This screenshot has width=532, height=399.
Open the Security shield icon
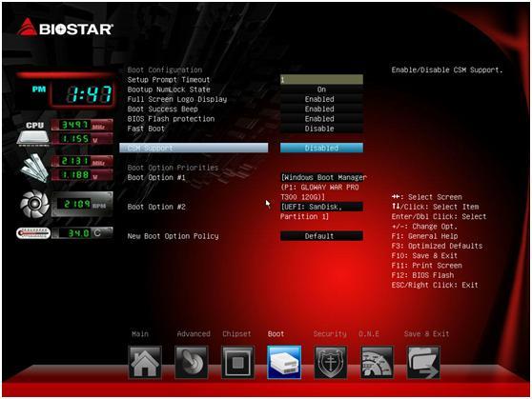[x=331, y=362]
